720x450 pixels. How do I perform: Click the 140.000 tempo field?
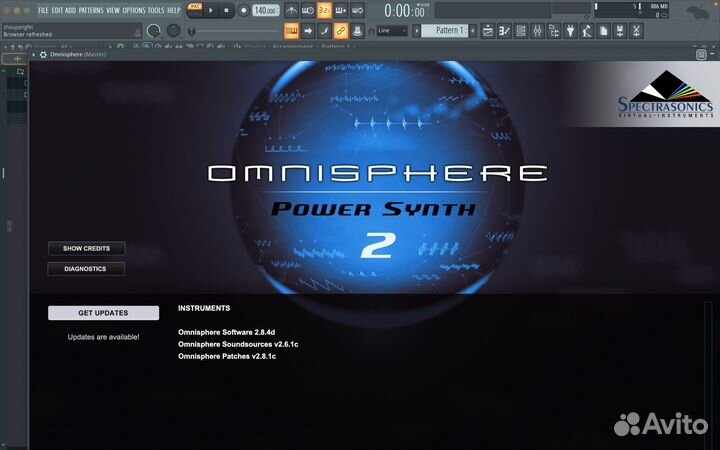point(265,10)
